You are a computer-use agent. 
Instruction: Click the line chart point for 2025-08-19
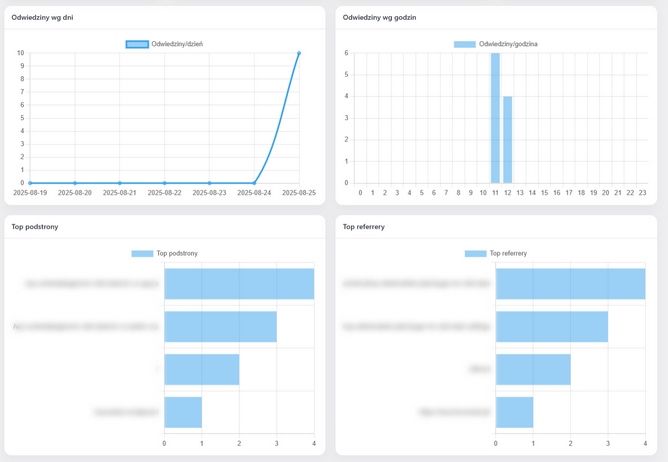(x=30, y=183)
